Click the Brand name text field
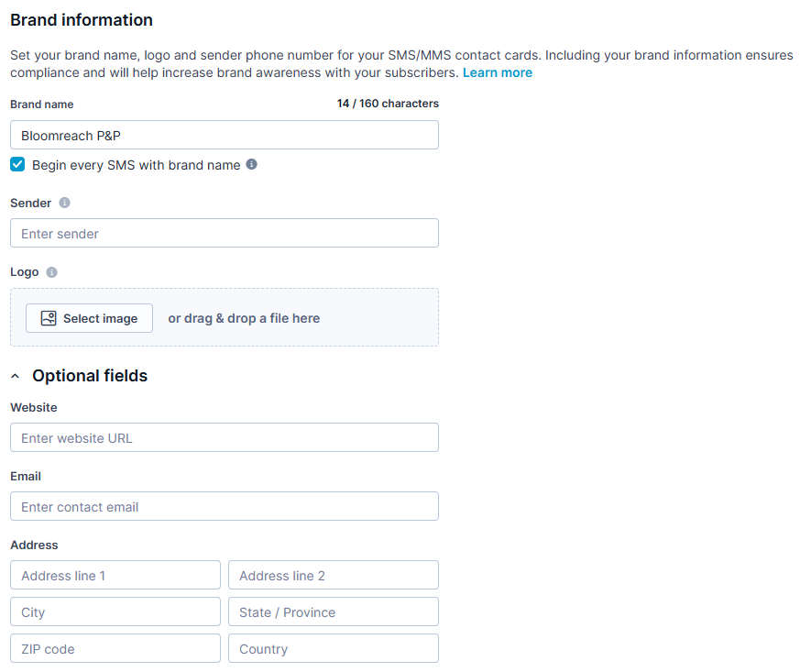800x672 pixels. 225,135
